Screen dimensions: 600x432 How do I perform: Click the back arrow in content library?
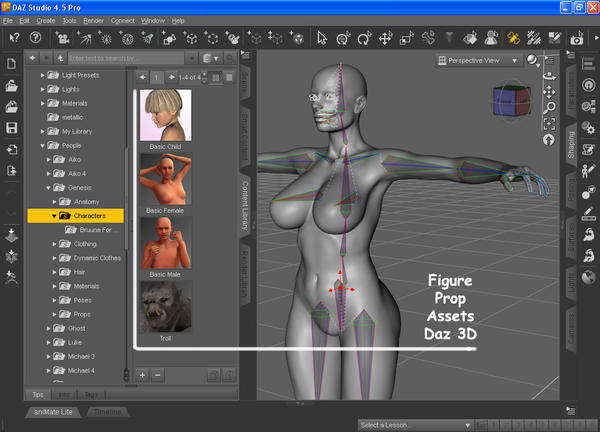(x=32, y=58)
